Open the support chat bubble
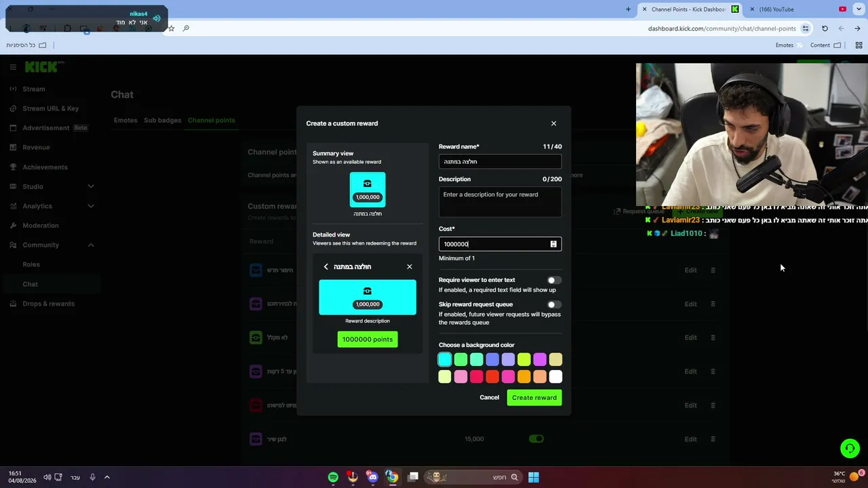Viewport: 868px width, 488px height. pyautogui.click(x=850, y=449)
